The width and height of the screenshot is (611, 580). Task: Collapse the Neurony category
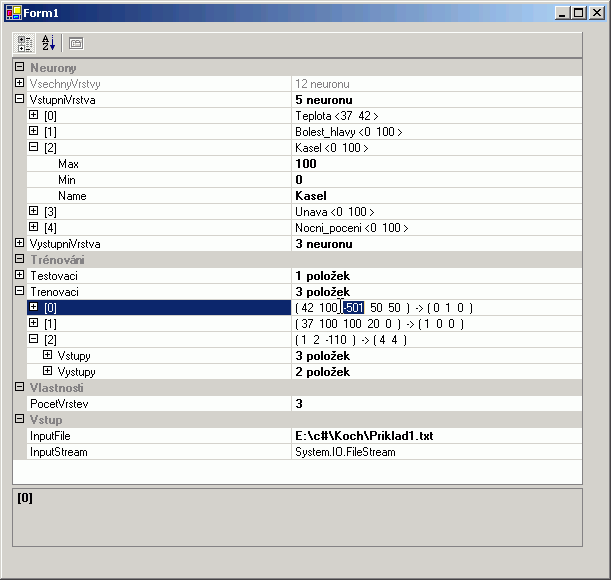tap(19, 67)
